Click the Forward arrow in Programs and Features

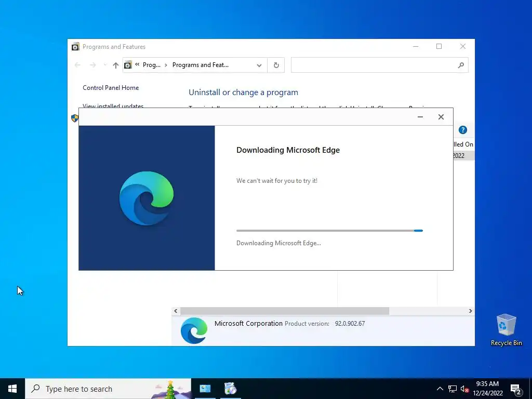point(92,65)
